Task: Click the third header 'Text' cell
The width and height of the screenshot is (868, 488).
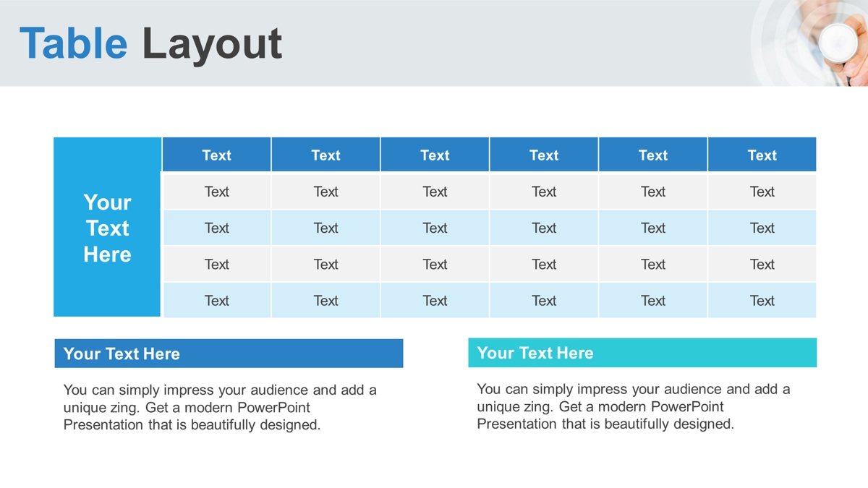Action: [x=435, y=155]
